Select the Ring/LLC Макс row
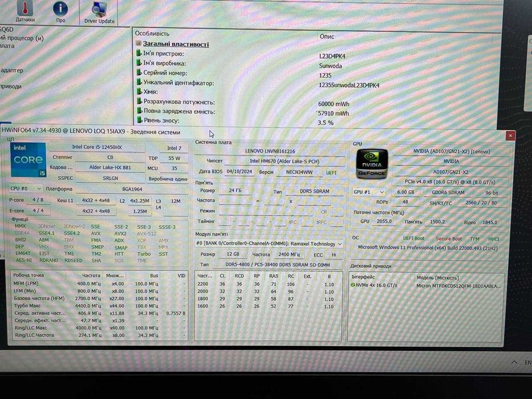532x399 pixels. [x=99, y=328]
